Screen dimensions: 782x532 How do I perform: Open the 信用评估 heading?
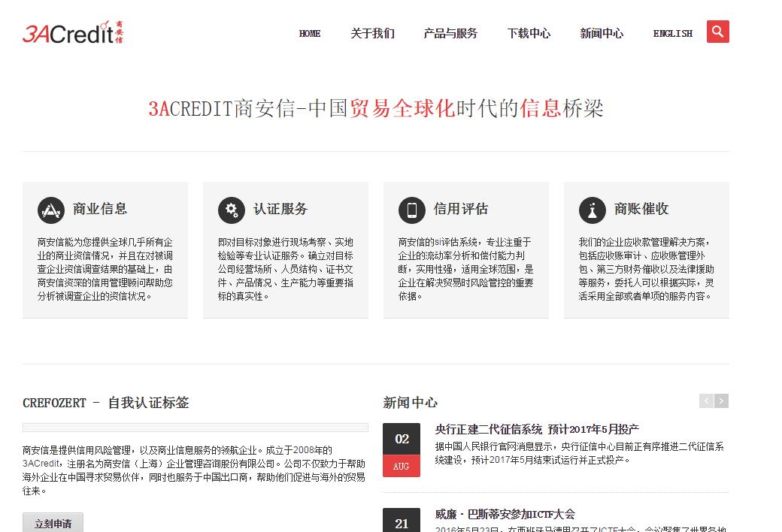click(461, 209)
